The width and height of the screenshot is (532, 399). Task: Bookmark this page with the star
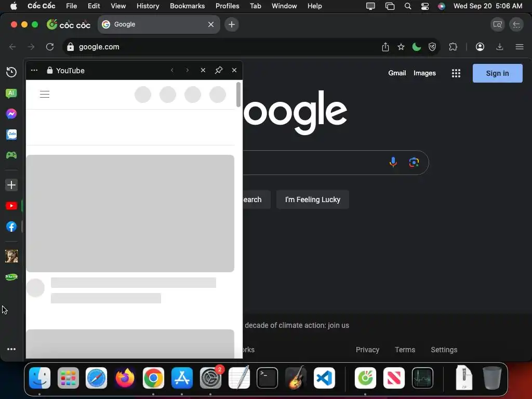pyautogui.click(x=401, y=47)
